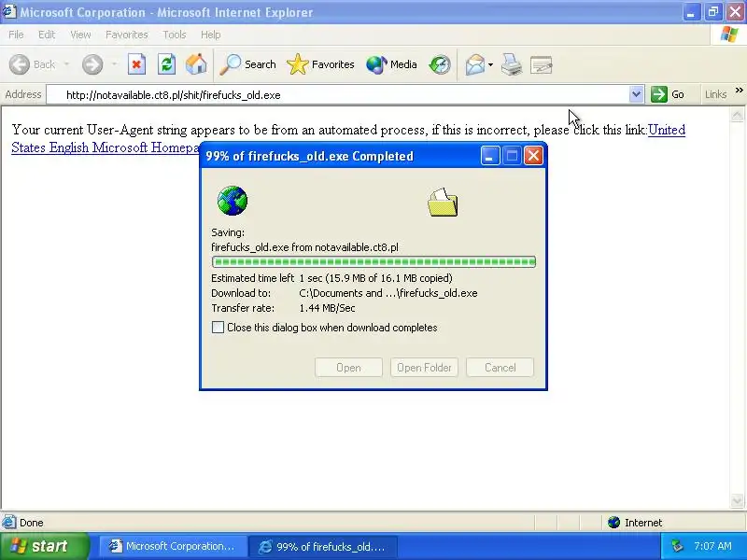This screenshot has height=560, width=747.
Task: Click the page scrollbar up arrow
Action: 737,115
